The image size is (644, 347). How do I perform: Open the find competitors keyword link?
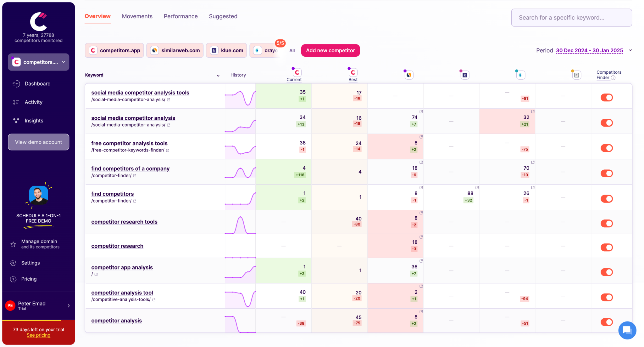(112, 194)
